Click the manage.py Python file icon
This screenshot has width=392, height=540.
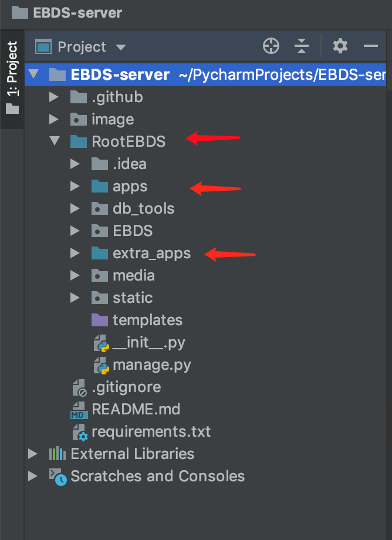click(x=102, y=366)
